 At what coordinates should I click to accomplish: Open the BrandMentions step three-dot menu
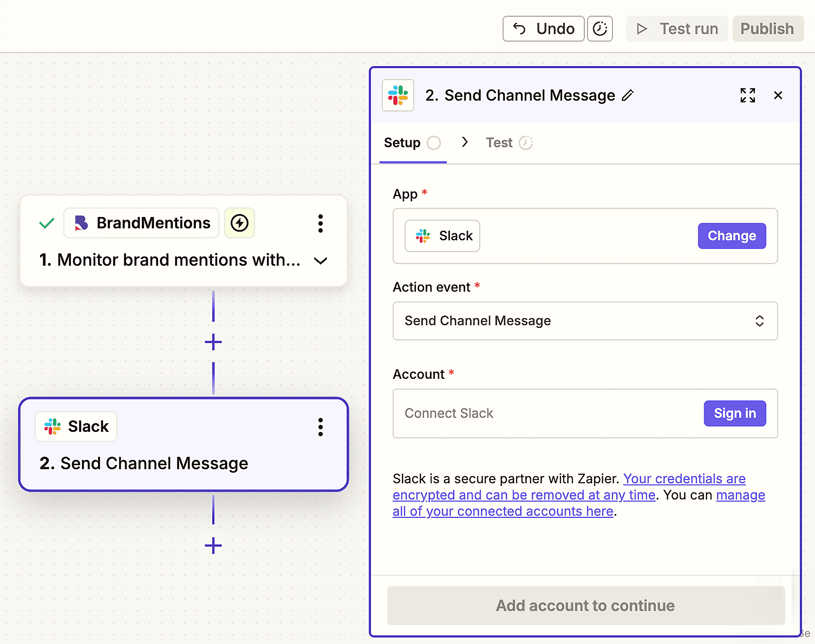(320, 223)
